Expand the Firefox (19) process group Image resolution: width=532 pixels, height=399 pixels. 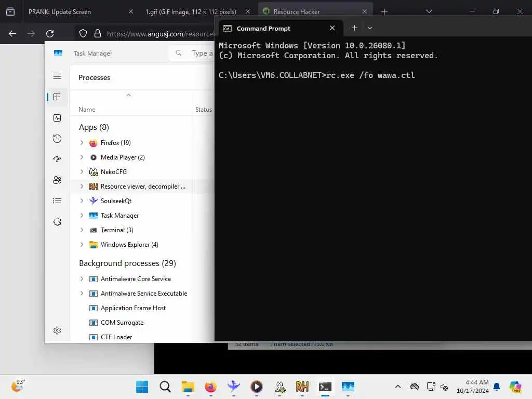(82, 143)
